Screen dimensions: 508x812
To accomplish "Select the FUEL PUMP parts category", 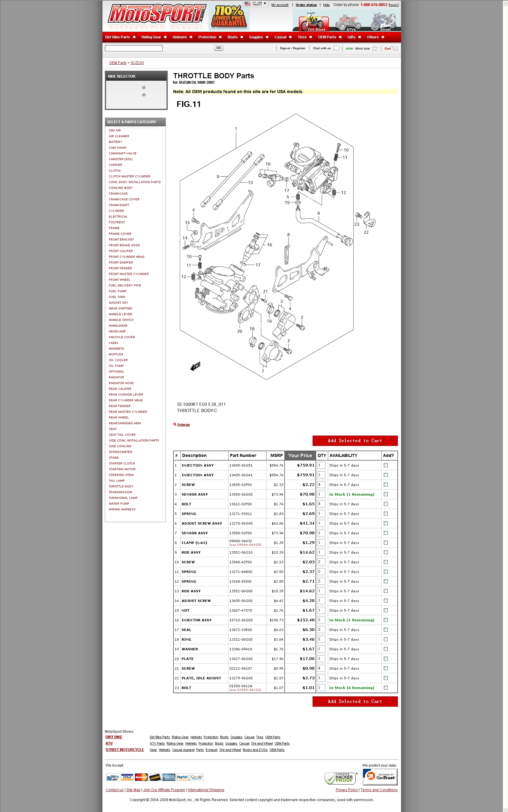I will (118, 291).
